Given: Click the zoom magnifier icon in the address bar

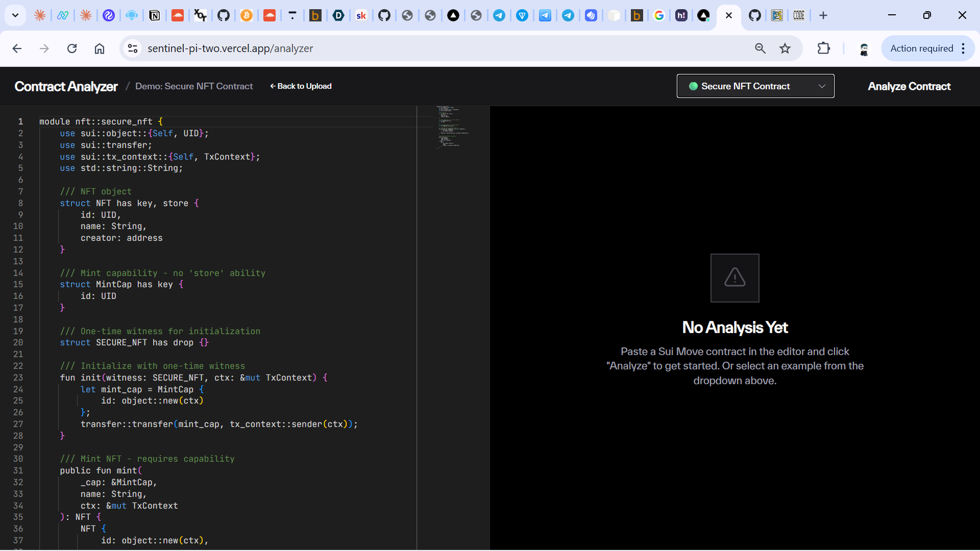Looking at the screenshot, I should click(760, 48).
